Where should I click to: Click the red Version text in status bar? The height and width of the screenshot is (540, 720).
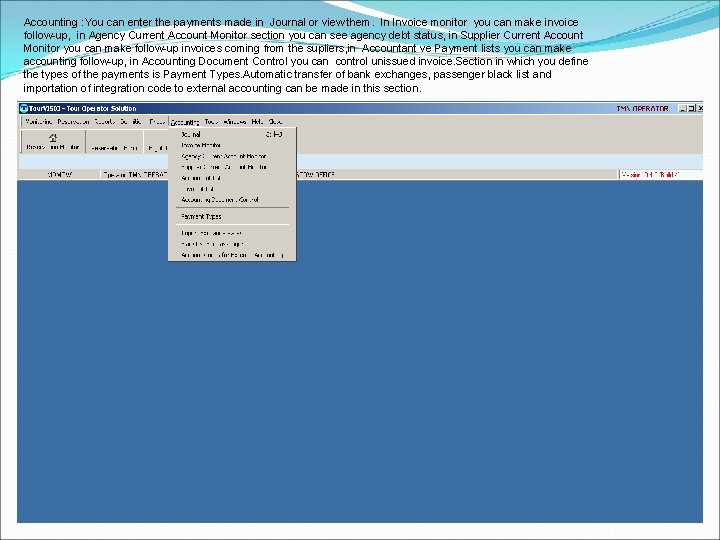pos(650,174)
